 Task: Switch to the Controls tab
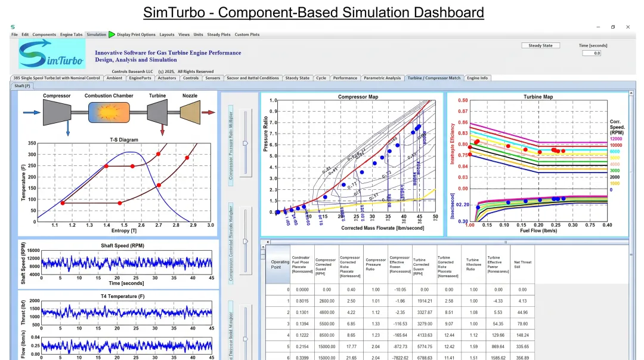191,78
